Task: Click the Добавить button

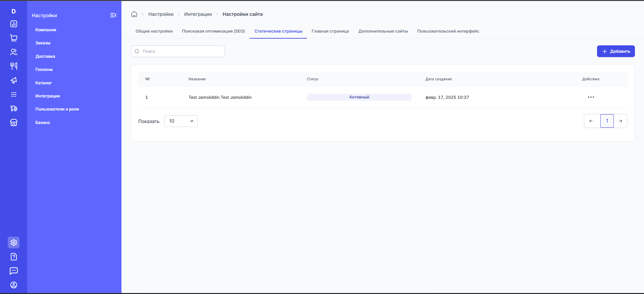Action: pos(616,51)
